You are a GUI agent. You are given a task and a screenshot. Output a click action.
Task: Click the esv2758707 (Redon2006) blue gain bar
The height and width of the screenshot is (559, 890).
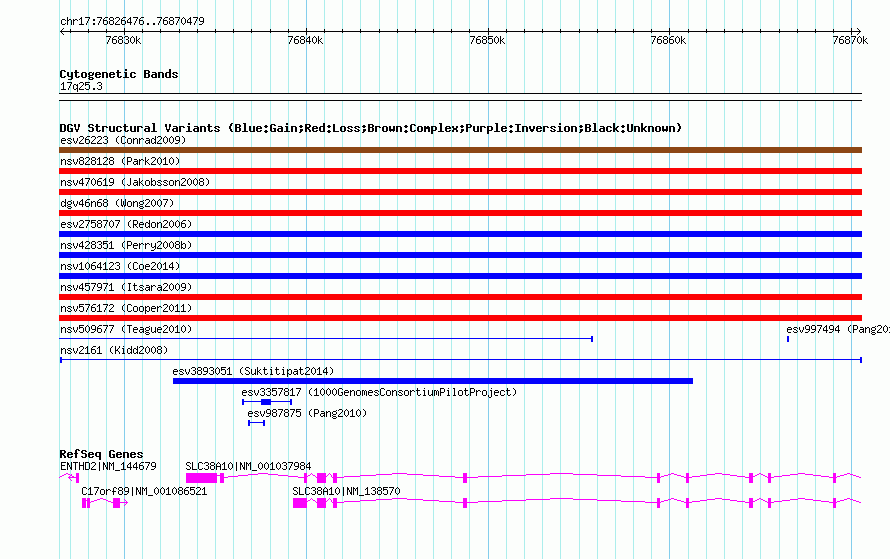tap(460, 234)
